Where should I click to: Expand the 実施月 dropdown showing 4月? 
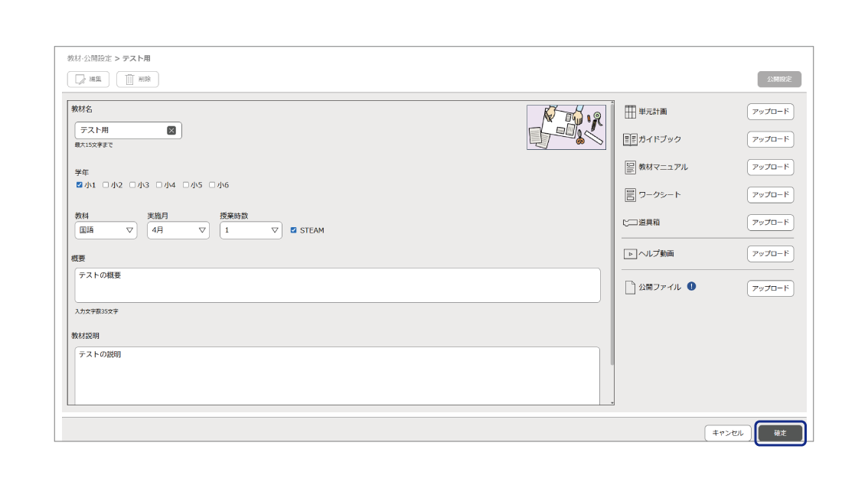(178, 230)
